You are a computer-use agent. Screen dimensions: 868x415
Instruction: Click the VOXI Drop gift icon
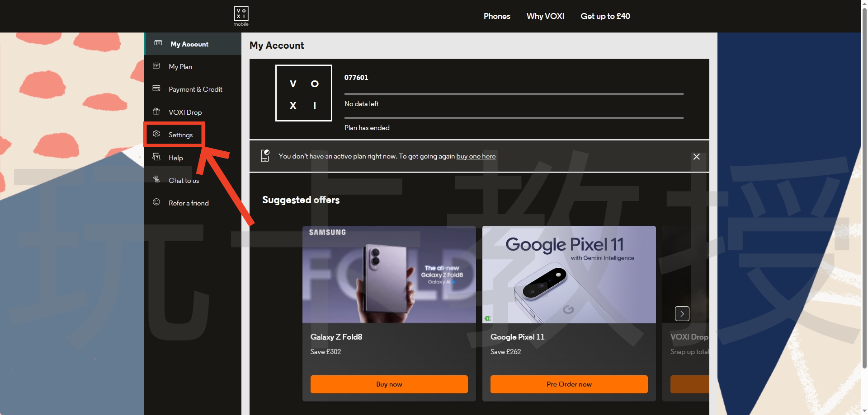[156, 112]
